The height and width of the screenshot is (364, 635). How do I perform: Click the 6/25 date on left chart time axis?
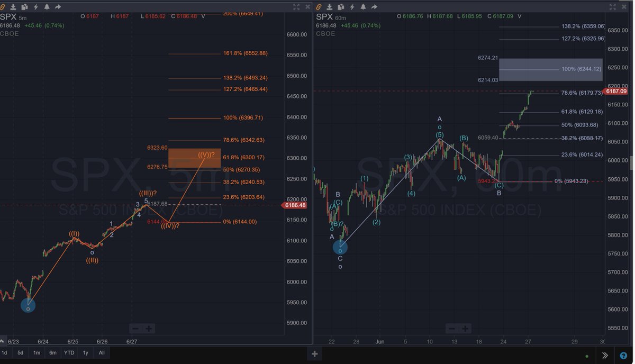[x=72, y=342]
